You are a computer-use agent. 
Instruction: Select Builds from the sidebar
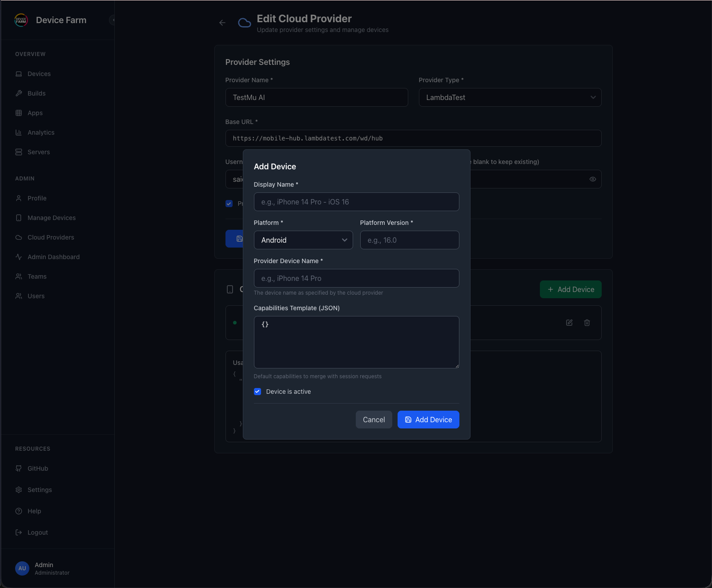click(x=36, y=93)
